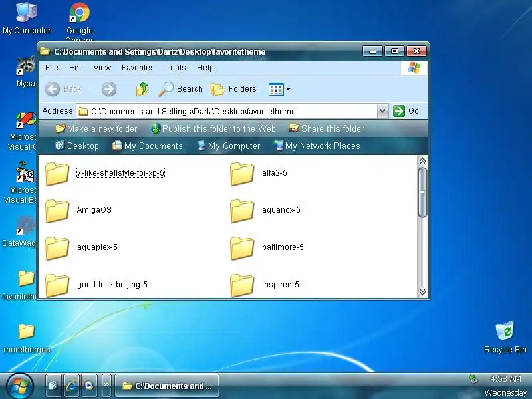The height and width of the screenshot is (399, 532).
Task: Open the Views dropdown button
Action: (279, 89)
